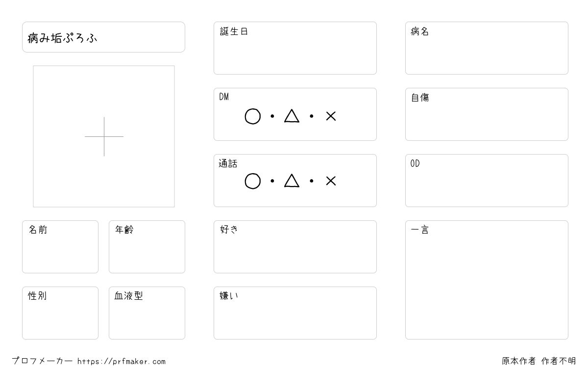Click the OD field
This screenshot has width=588, height=368.
pyautogui.click(x=487, y=181)
